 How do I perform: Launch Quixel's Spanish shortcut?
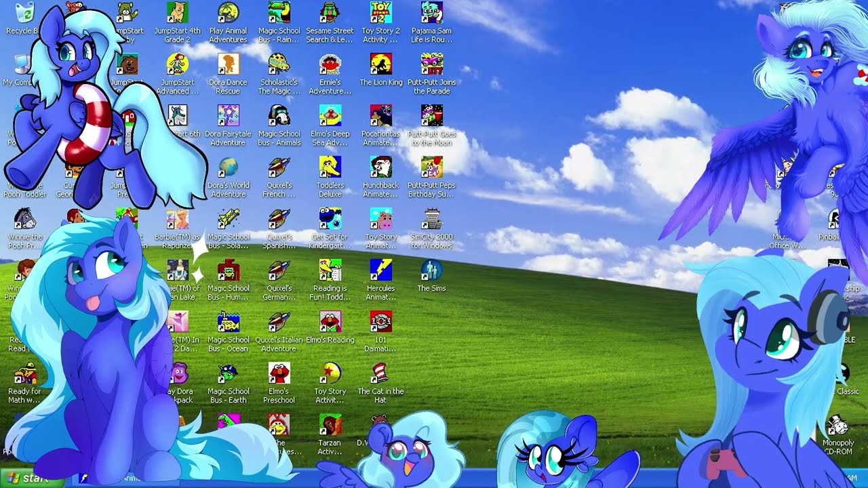pos(279,228)
